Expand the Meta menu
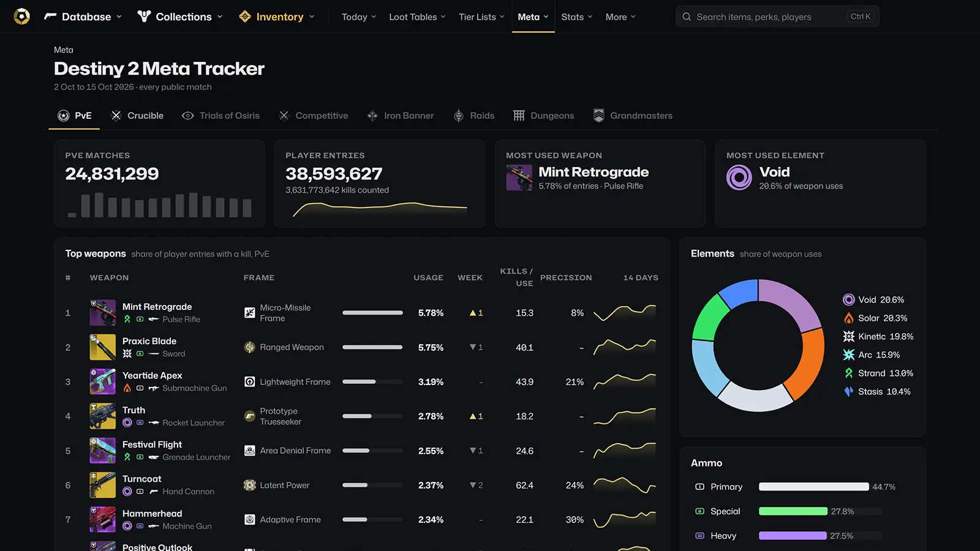Viewport: 980px width, 551px height. click(533, 17)
